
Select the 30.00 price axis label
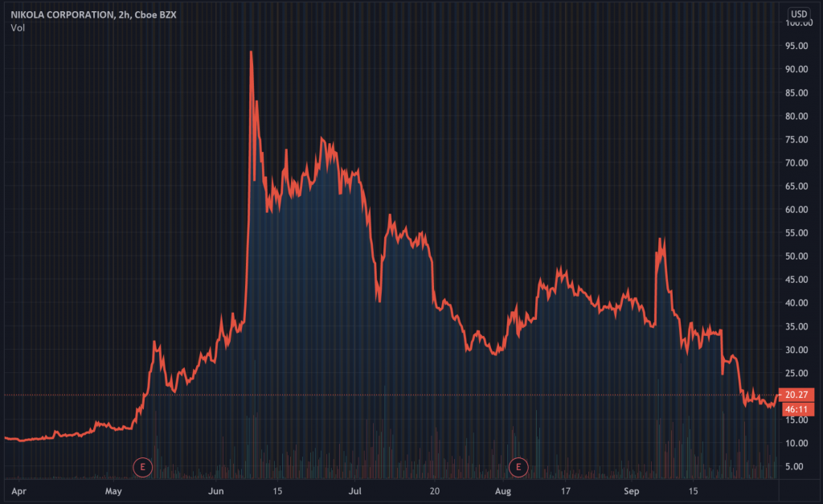point(796,350)
